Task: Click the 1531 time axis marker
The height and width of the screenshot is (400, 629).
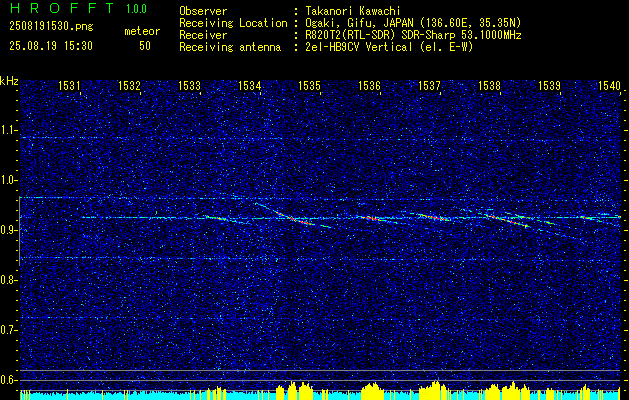Action: [x=69, y=85]
